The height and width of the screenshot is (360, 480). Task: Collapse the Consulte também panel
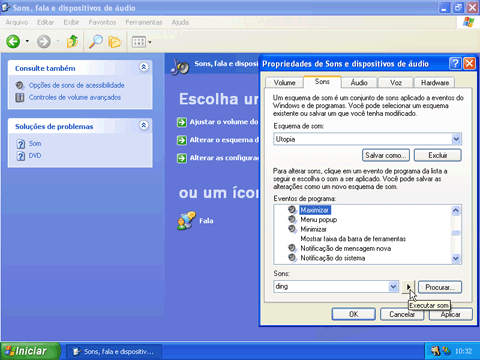(144, 67)
